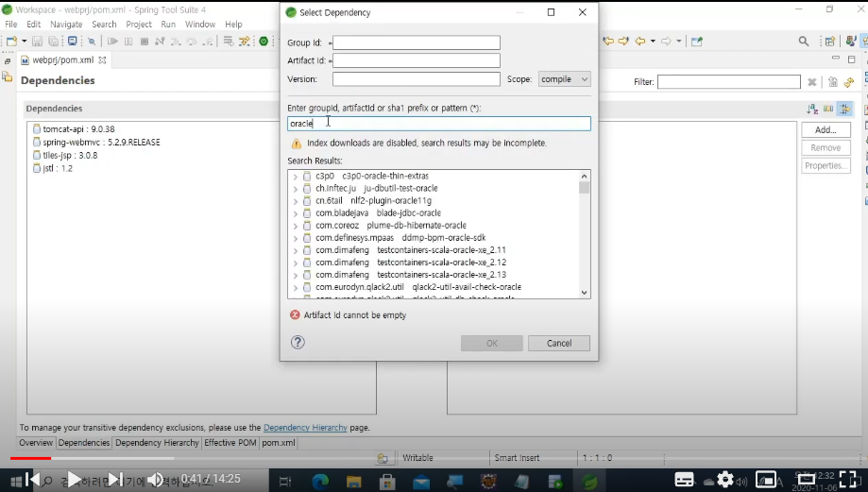
Task: Click the Terminate stop icon
Action: click(x=145, y=41)
